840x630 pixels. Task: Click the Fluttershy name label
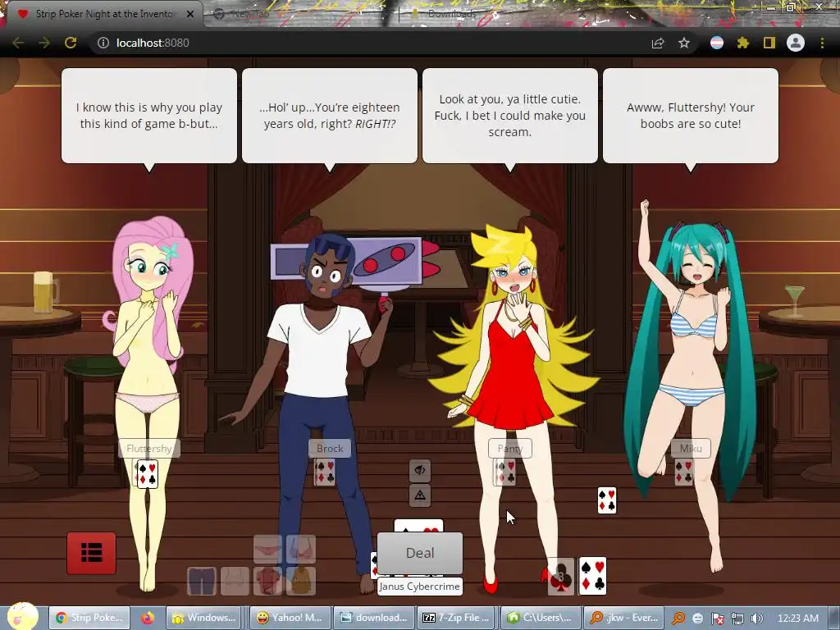pyautogui.click(x=149, y=449)
